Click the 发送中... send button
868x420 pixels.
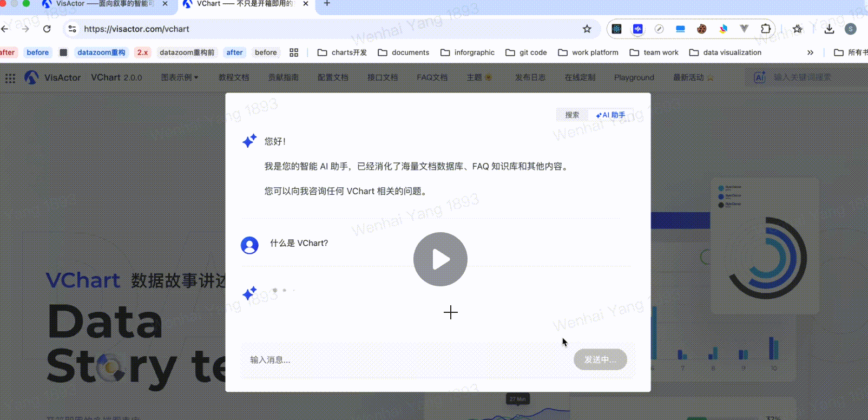(600, 359)
